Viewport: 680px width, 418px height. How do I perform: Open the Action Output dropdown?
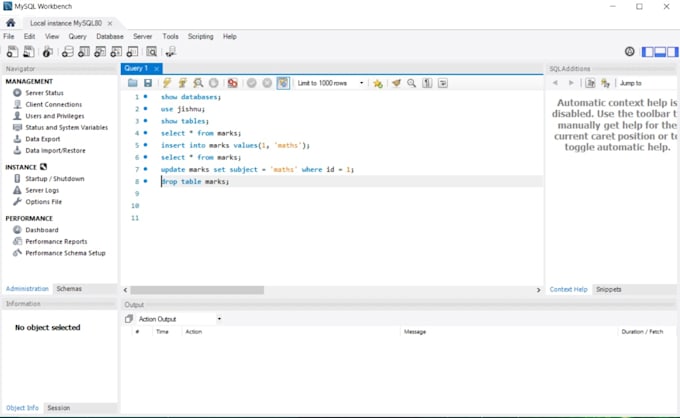coord(180,319)
